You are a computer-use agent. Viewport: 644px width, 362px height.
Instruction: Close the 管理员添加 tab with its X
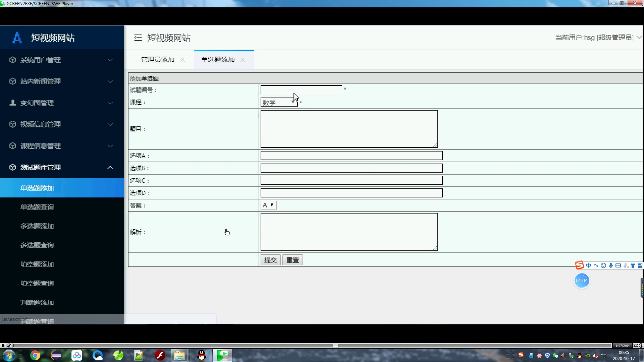pos(182,60)
